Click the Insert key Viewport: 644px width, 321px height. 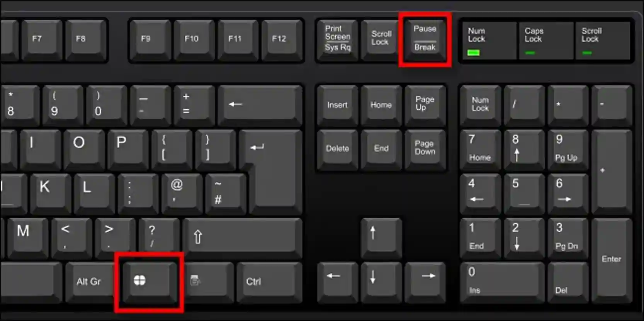coord(337,105)
